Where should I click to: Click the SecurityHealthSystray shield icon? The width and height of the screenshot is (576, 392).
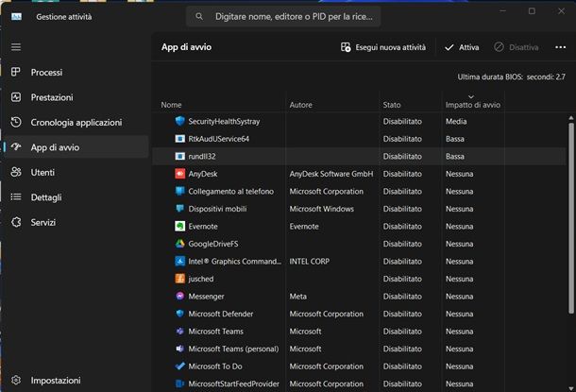click(x=179, y=121)
